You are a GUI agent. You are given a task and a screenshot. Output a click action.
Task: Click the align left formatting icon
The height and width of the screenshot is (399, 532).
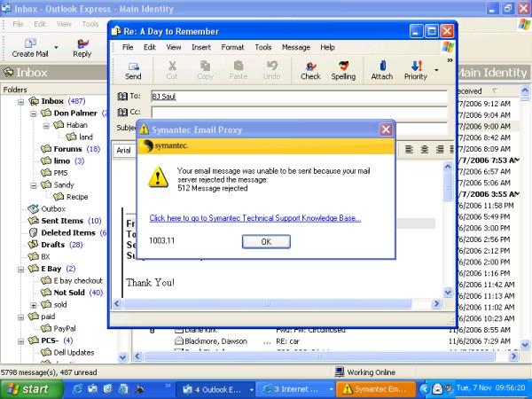point(409,149)
